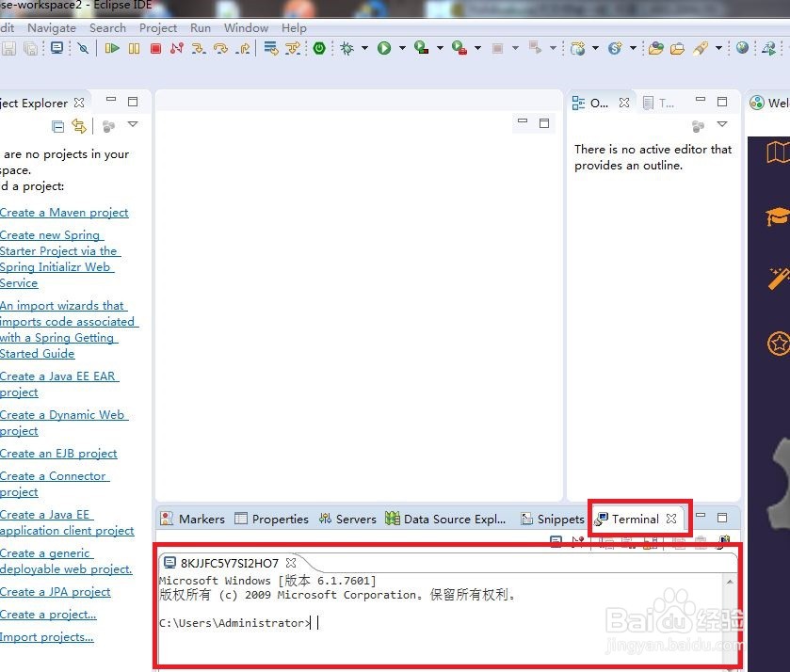Click the Resume debug icon
The height and width of the screenshot is (672, 790).
[112, 48]
